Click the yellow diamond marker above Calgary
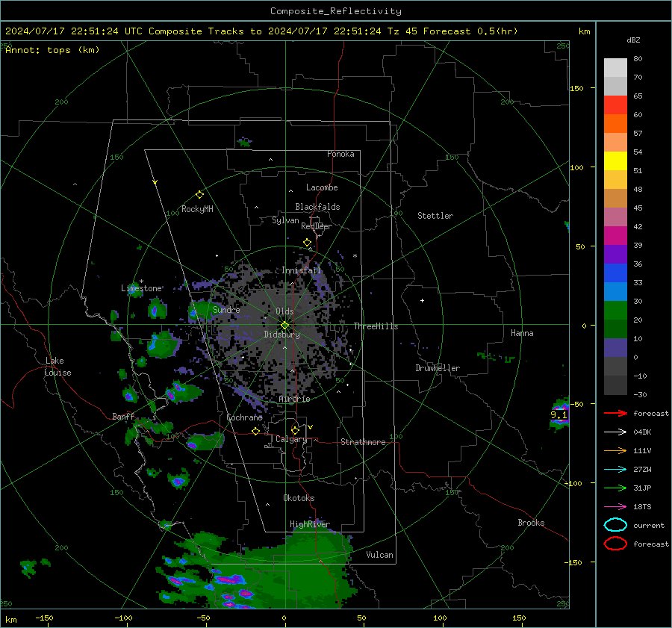The image size is (672, 628). point(295,430)
